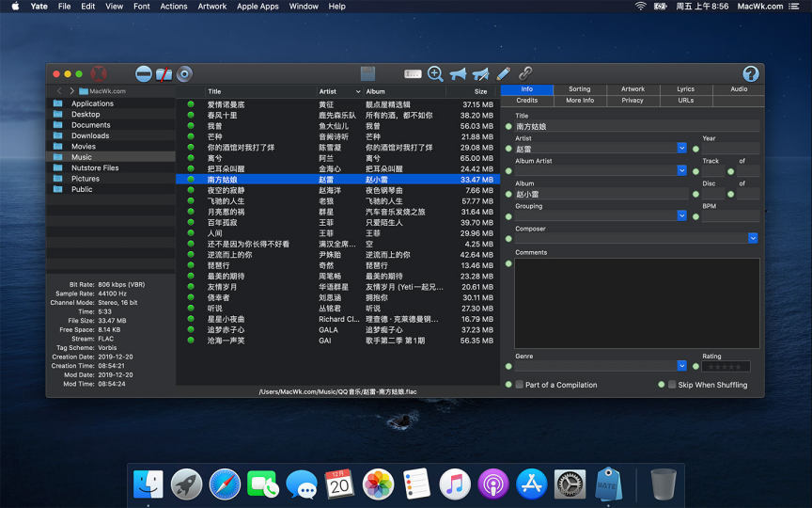The width and height of the screenshot is (812, 508).
Task: Switch to the Lyrics tab
Action: (x=686, y=89)
